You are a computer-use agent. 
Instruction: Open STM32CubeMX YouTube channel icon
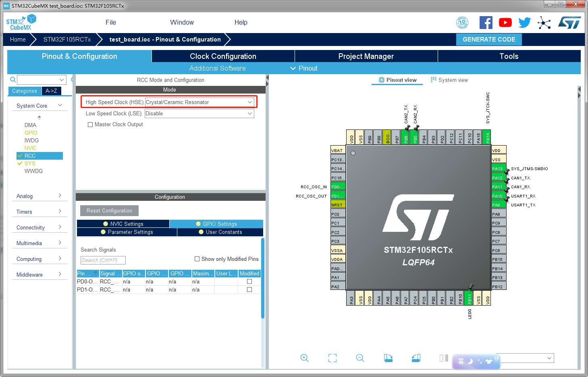click(x=505, y=23)
